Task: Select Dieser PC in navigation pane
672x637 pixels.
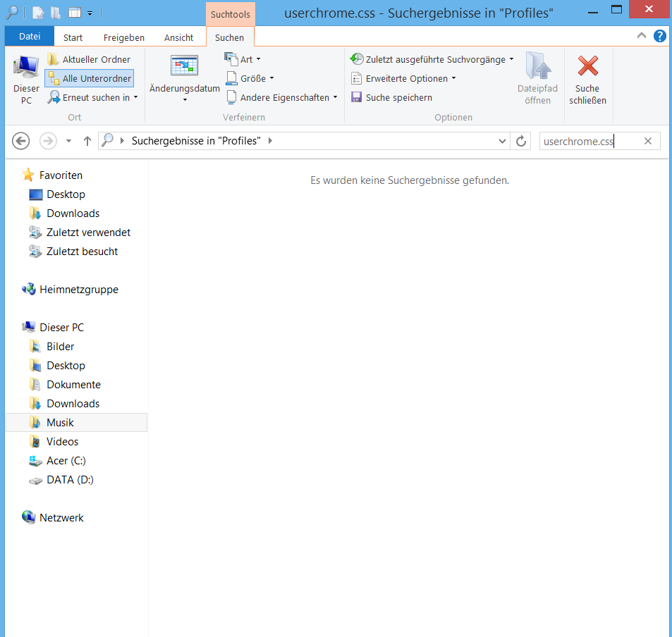Action: 62,328
